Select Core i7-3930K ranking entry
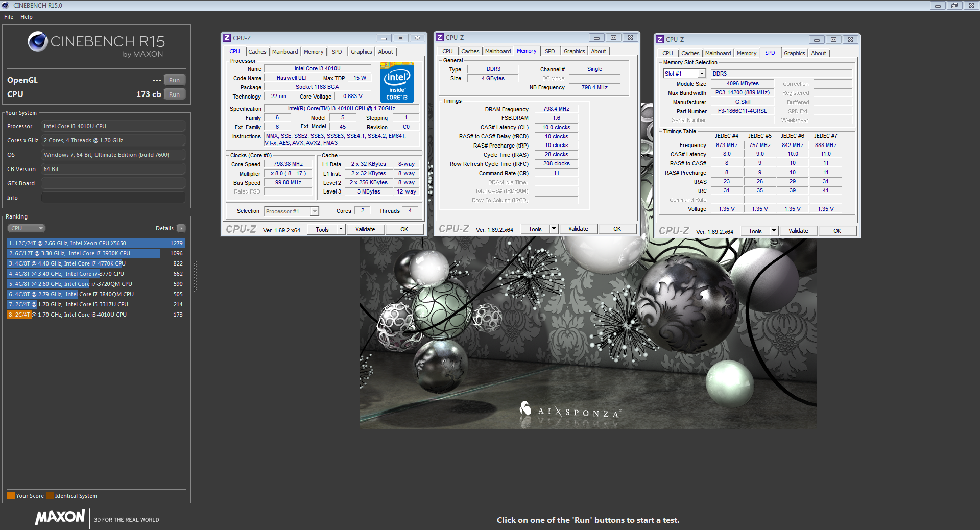The image size is (980, 530). (x=96, y=253)
